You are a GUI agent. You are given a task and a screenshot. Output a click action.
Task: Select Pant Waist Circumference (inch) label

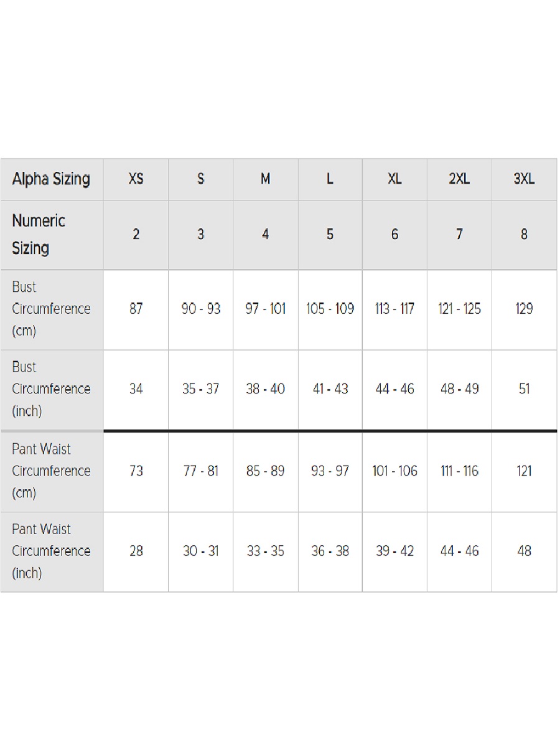click(51, 551)
